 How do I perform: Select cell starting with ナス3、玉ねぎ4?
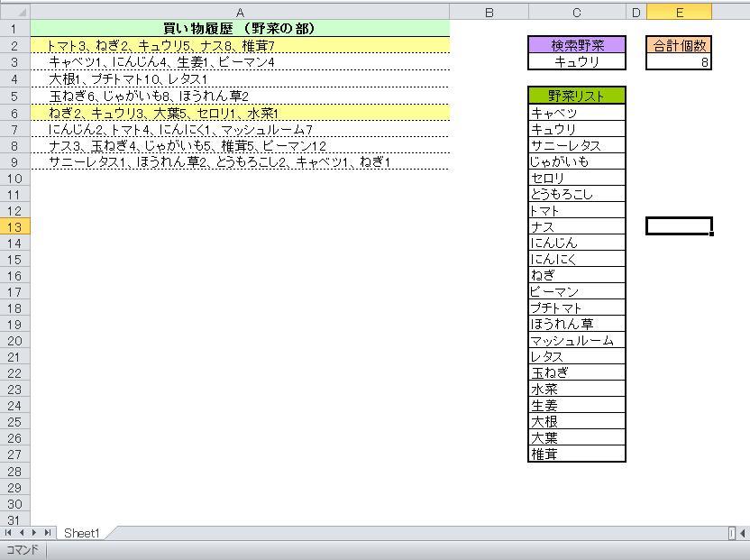[240, 145]
